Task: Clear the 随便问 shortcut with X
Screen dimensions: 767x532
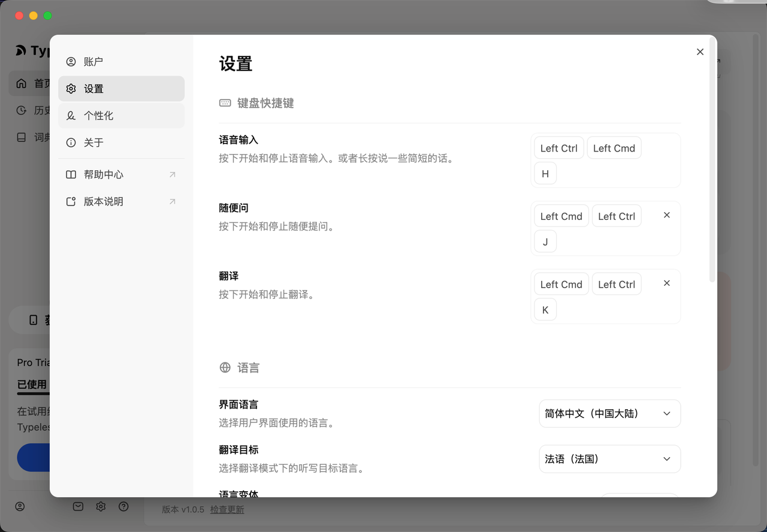Action: (666, 215)
